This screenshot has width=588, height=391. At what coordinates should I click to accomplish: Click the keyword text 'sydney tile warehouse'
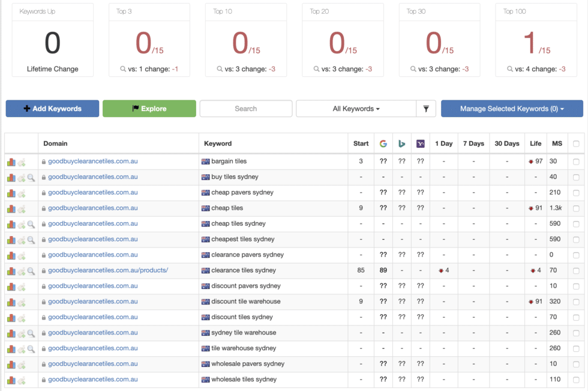click(x=244, y=333)
